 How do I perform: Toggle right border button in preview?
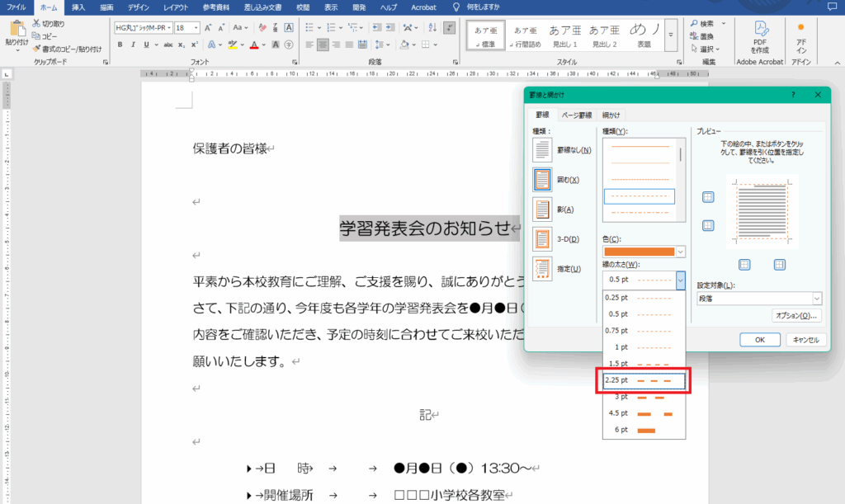point(779,265)
